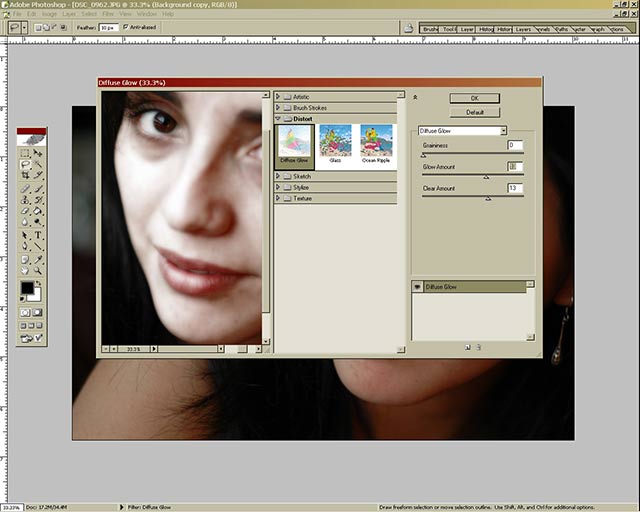Open the File Browser icon in options bar

tap(408, 28)
